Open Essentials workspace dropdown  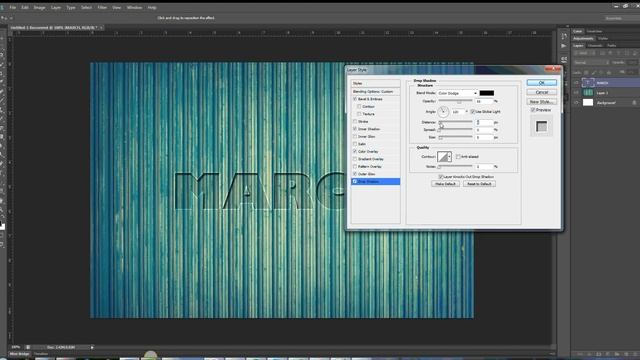tap(621, 18)
